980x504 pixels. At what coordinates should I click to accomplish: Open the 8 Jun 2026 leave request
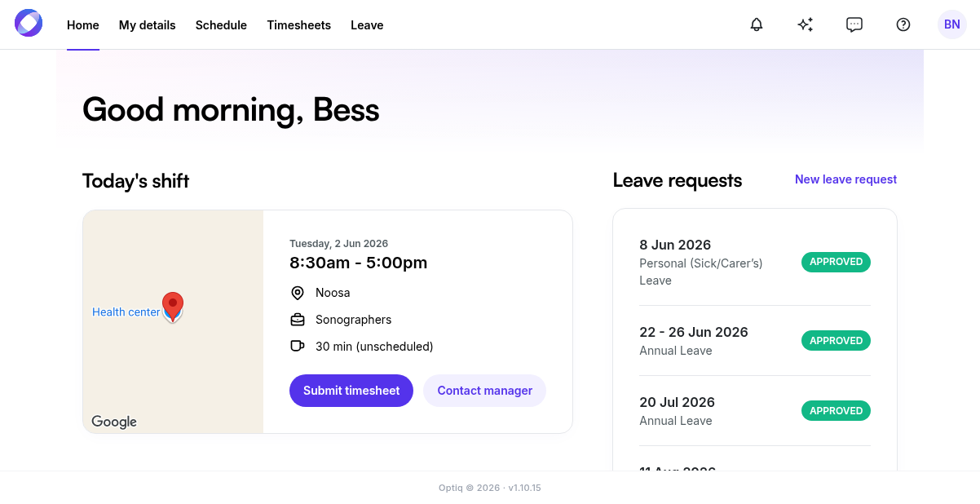[x=755, y=262]
